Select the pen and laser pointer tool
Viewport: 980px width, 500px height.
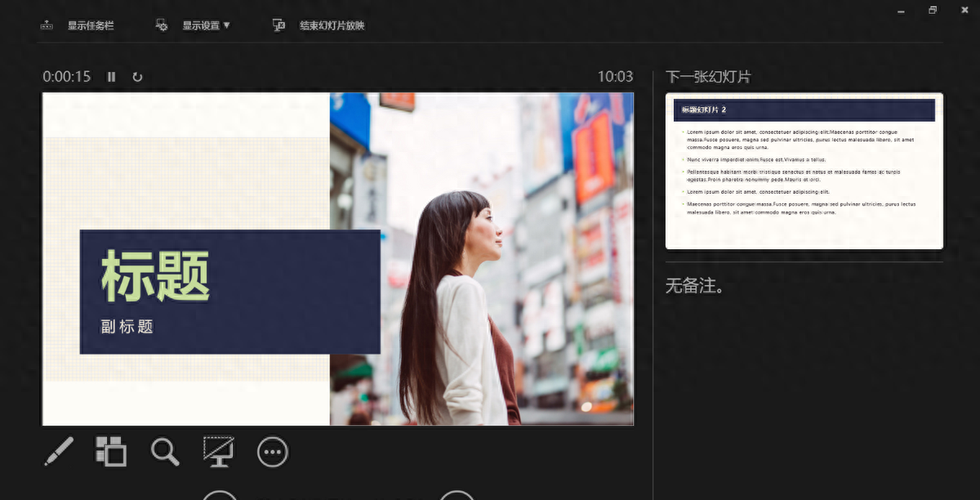pyautogui.click(x=59, y=451)
